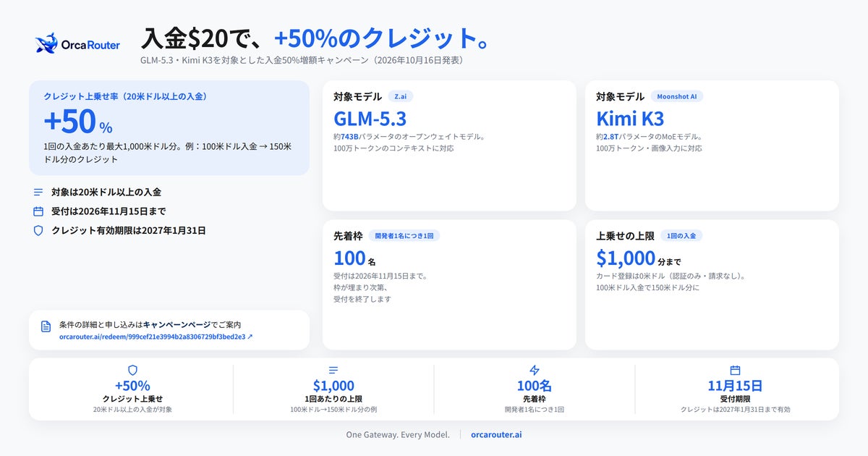868x456 pixels.
Task: Click the footer 100名 stat value
Action: tap(535, 386)
